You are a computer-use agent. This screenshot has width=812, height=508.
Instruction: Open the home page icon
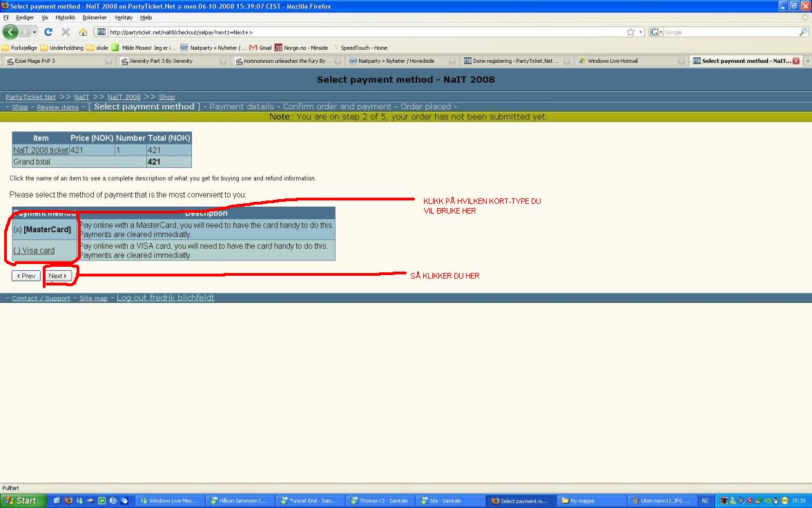point(83,32)
